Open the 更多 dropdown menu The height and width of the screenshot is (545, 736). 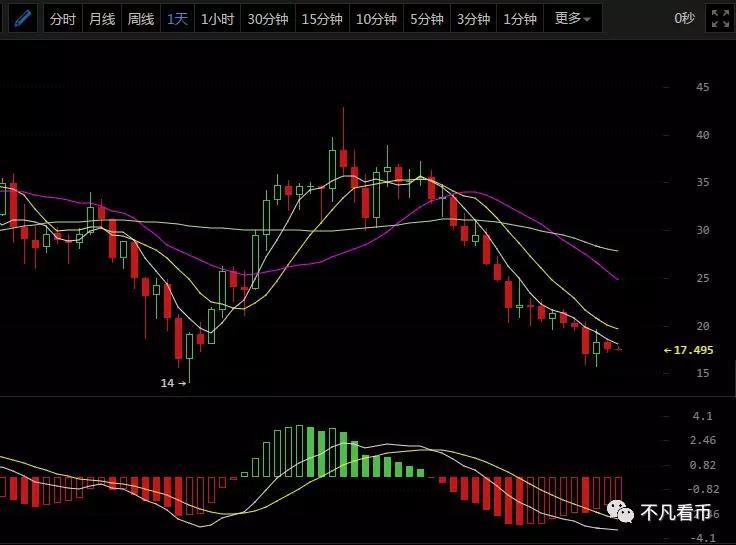tap(573, 19)
